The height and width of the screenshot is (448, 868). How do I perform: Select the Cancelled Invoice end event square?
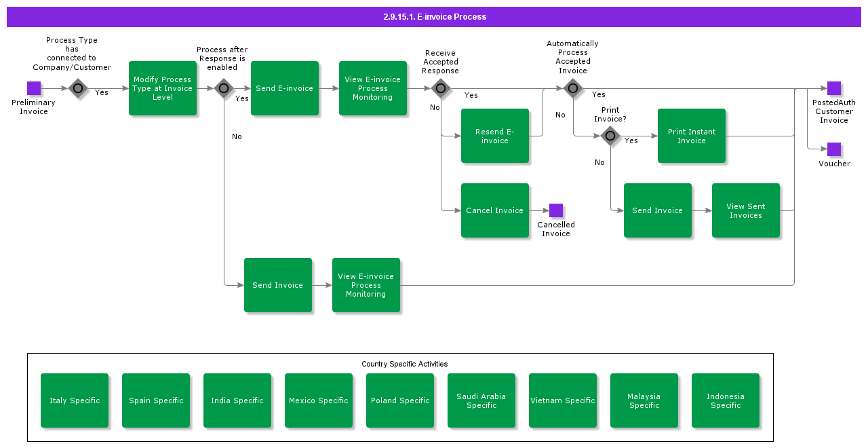pos(556,210)
